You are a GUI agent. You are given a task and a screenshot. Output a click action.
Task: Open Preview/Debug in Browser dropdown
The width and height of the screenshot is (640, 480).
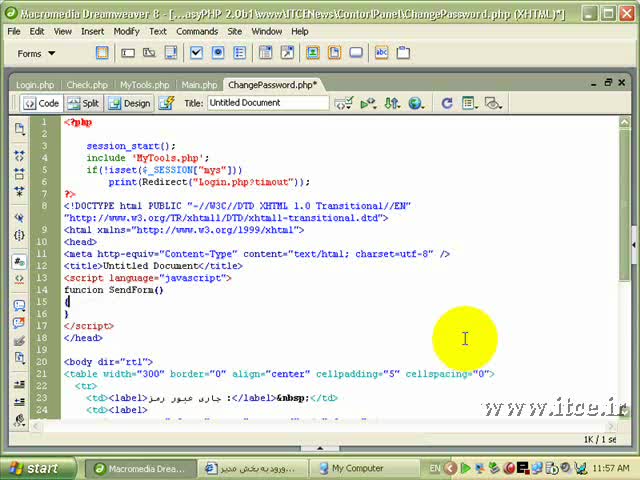tap(416, 103)
